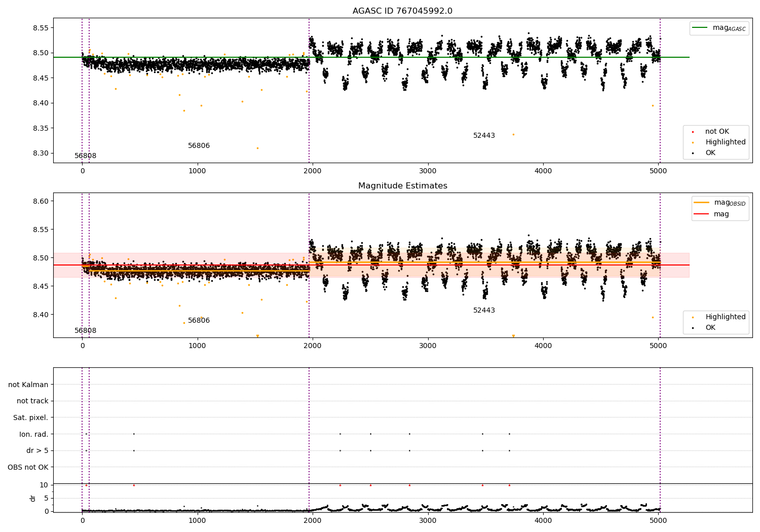Click the 2000 x-tick under the dr panel
This screenshot has width=760, height=532.
coord(313,520)
